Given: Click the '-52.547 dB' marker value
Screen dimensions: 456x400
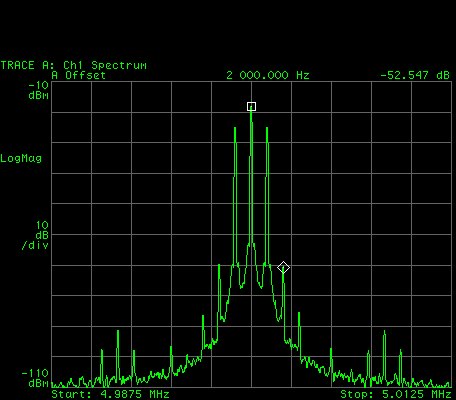Looking at the screenshot, I should click(415, 75).
